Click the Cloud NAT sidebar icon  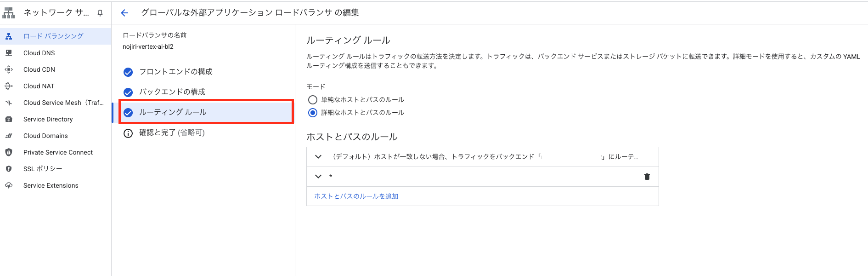[x=9, y=86]
